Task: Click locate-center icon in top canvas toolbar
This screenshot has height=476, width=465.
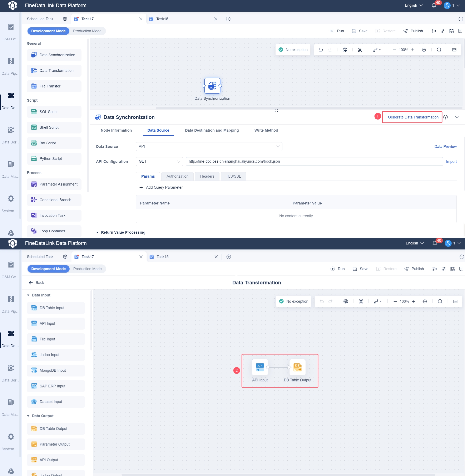Action: (x=424, y=50)
